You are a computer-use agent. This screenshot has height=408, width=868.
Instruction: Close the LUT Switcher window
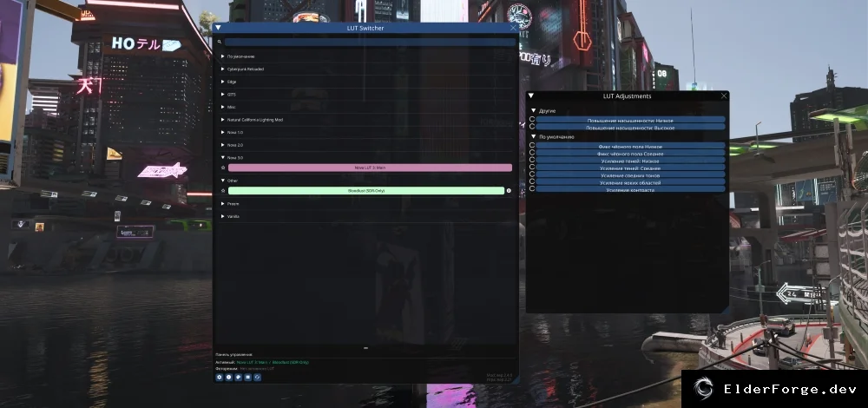point(513,28)
